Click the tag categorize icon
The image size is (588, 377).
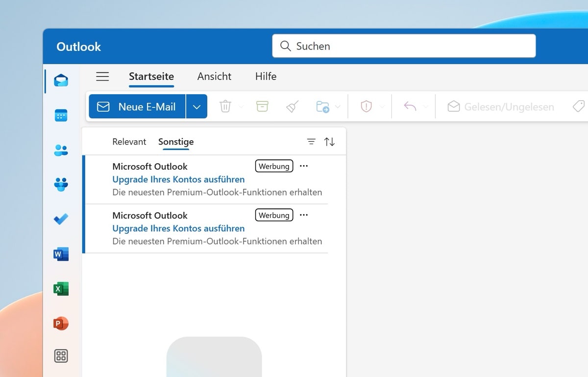(579, 106)
